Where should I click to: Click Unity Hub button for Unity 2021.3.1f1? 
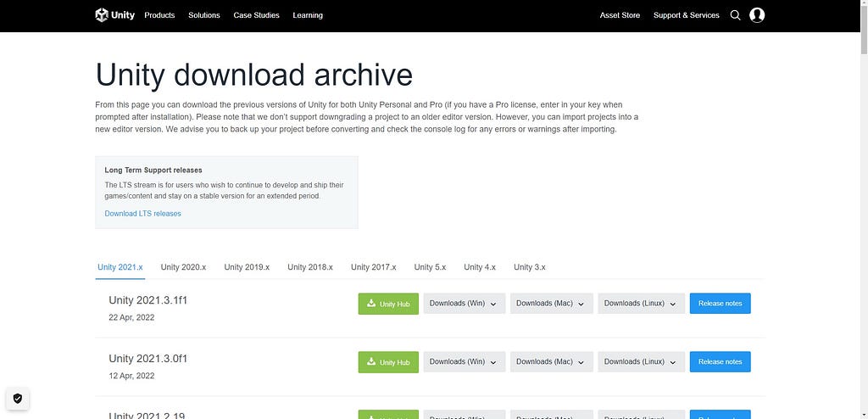click(x=388, y=304)
